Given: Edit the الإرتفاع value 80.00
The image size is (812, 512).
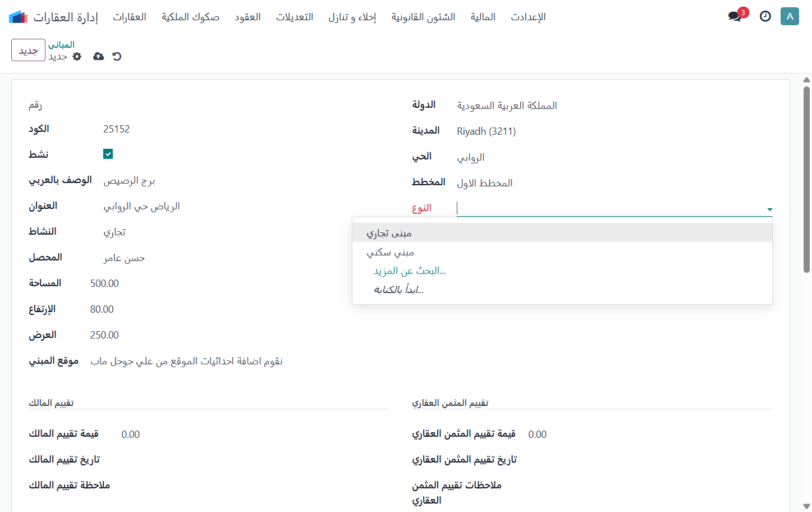Looking at the screenshot, I should coord(102,309).
